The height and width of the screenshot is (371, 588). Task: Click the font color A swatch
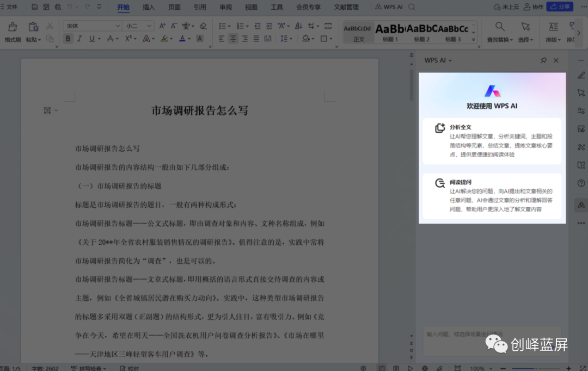tap(182, 38)
